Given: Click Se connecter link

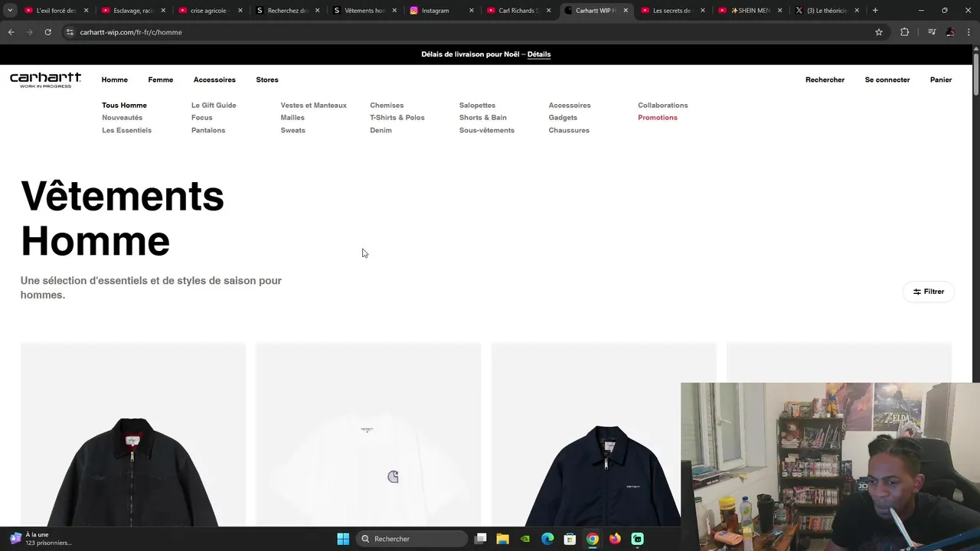Looking at the screenshot, I should 887,80.
